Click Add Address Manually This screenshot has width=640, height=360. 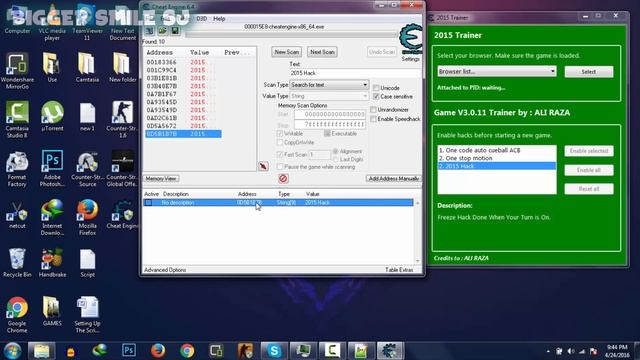tap(393, 179)
